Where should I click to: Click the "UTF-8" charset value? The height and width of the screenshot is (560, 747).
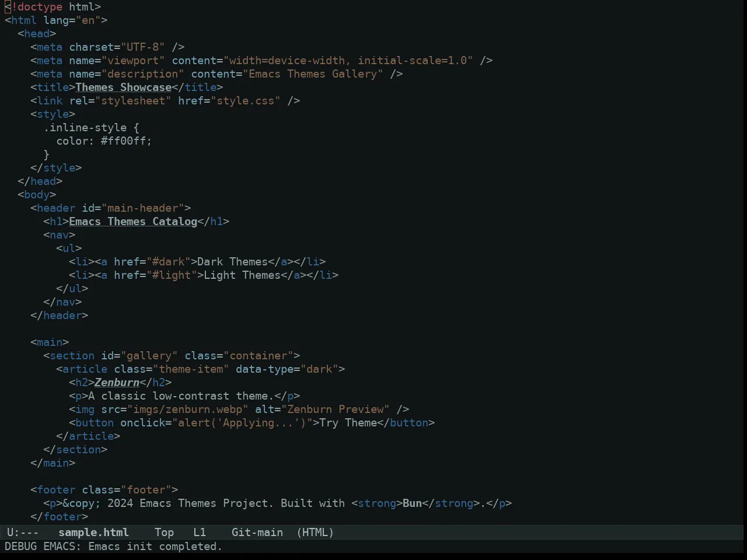[x=142, y=47]
